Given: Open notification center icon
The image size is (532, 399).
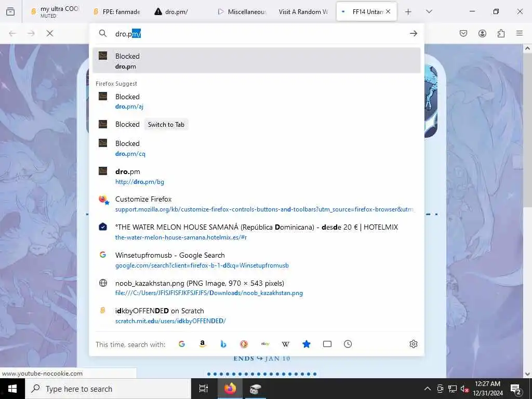Looking at the screenshot, I should tap(516, 389).
